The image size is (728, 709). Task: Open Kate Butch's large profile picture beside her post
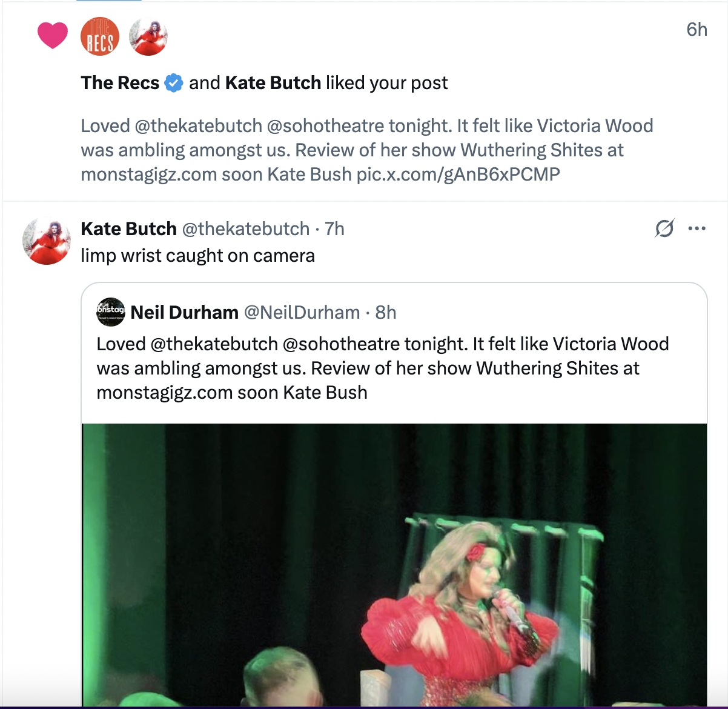click(46, 241)
